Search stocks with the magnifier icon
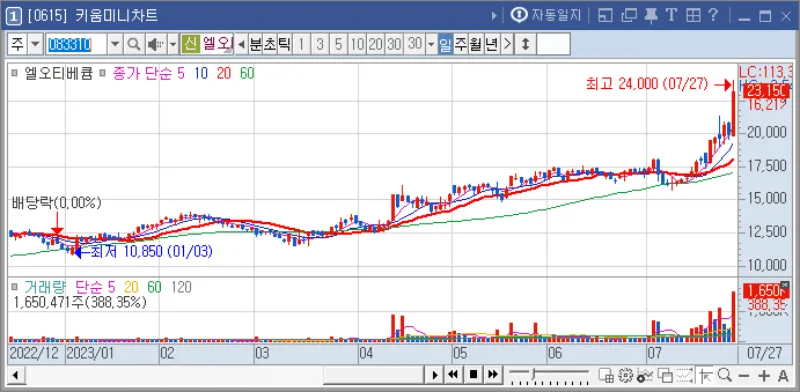 point(134,44)
